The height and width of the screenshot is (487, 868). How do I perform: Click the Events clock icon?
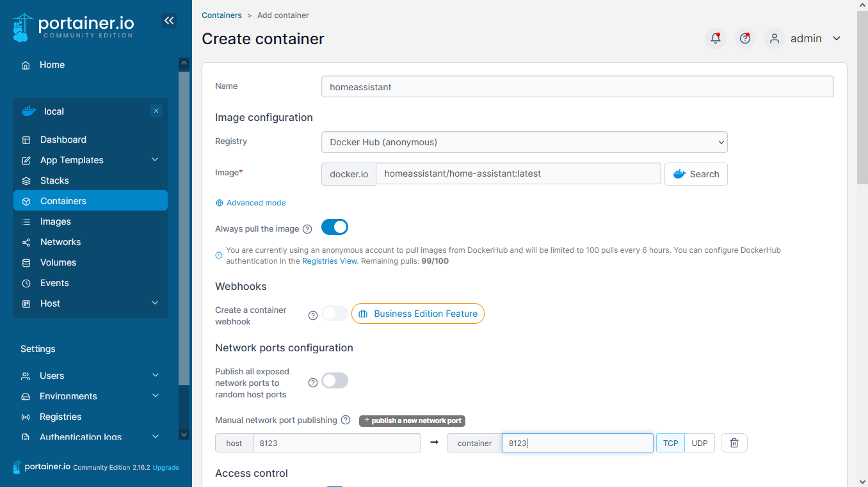pos(26,283)
